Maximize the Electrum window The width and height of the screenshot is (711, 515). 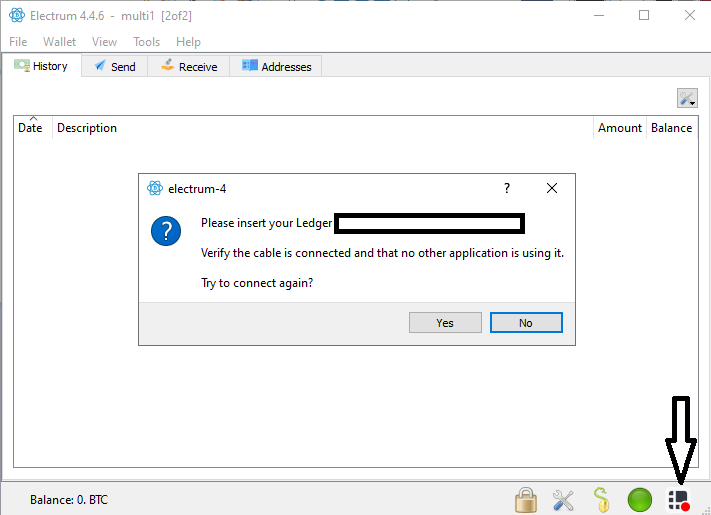pyautogui.click(x=644, y=15)
